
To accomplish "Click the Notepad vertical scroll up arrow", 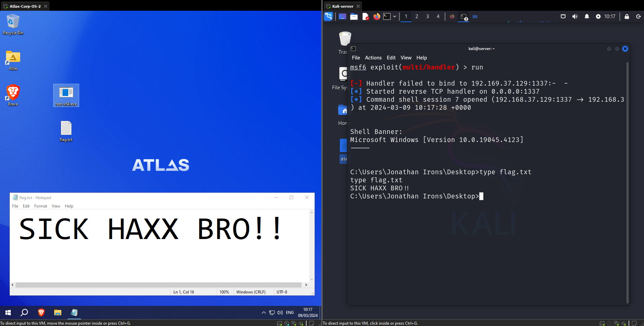I will [312, 213].
